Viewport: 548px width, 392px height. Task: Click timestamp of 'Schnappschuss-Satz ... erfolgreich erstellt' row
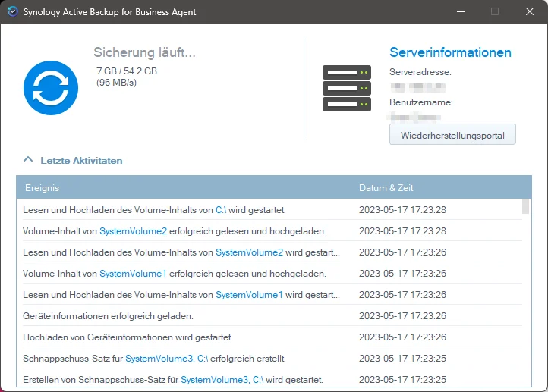pyautogui.click(x=402, y=359)
